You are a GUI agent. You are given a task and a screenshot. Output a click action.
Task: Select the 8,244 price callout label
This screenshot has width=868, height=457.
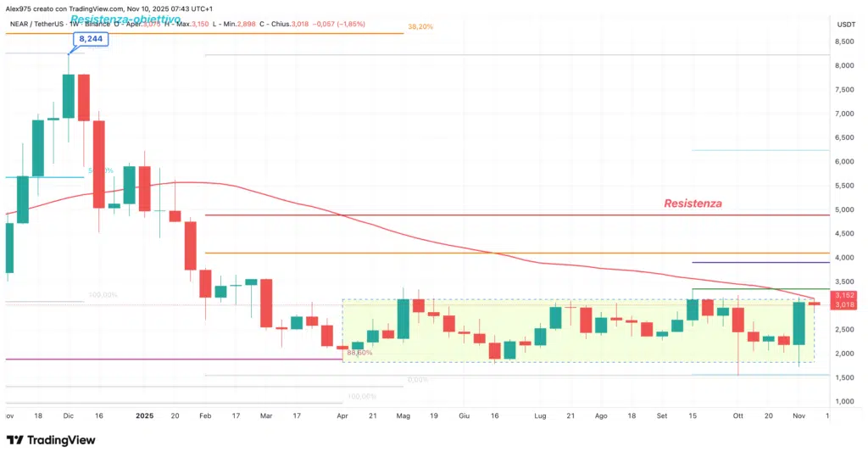coord(93,38)
